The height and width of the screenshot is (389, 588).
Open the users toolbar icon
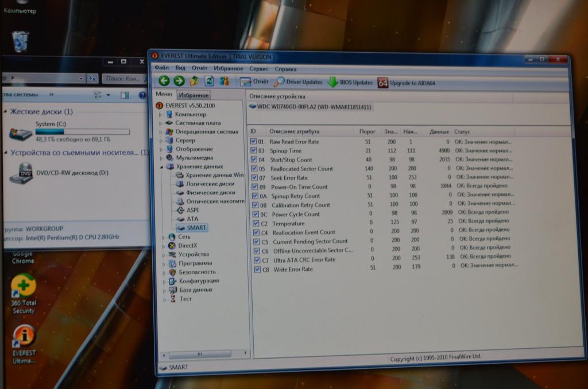pyautogui.click(x=225, y=81)
